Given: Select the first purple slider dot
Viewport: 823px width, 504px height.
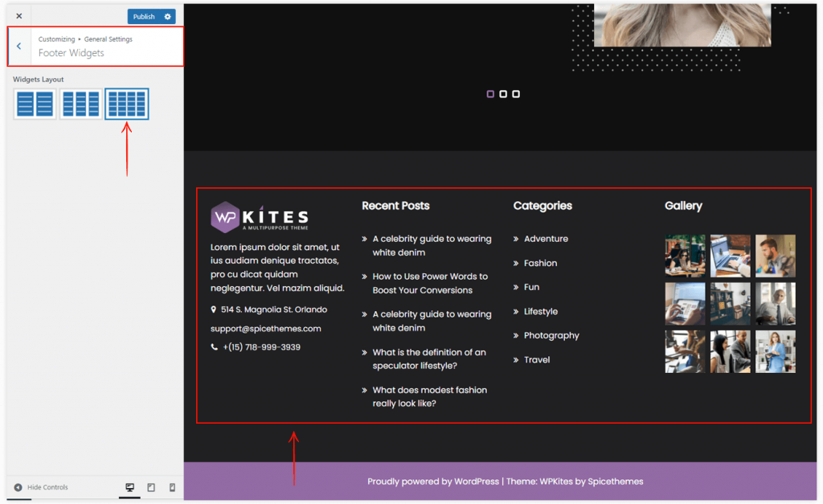Looking at the screenshot, I should [490, 94].
